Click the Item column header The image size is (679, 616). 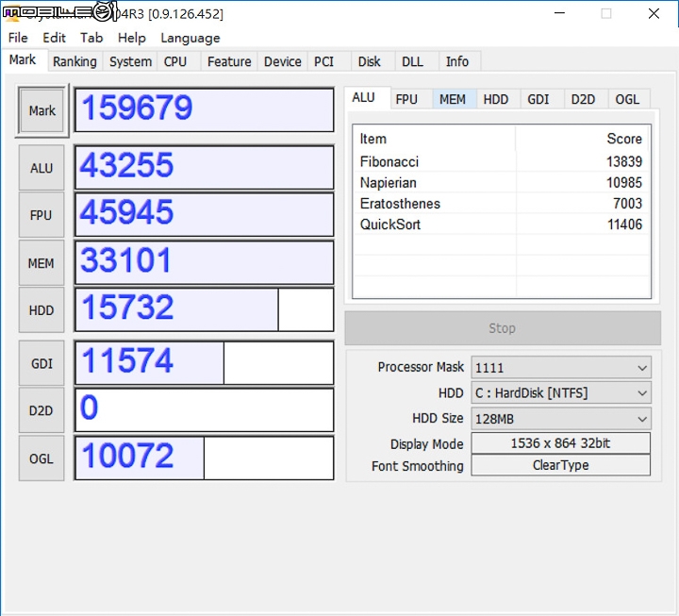coord(435,139)
